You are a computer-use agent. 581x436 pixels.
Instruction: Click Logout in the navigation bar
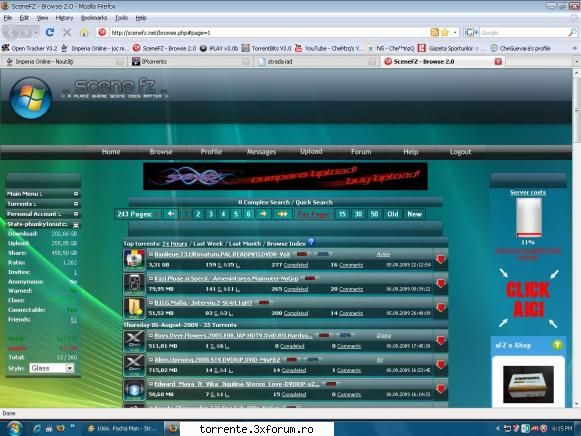(460, 152)
